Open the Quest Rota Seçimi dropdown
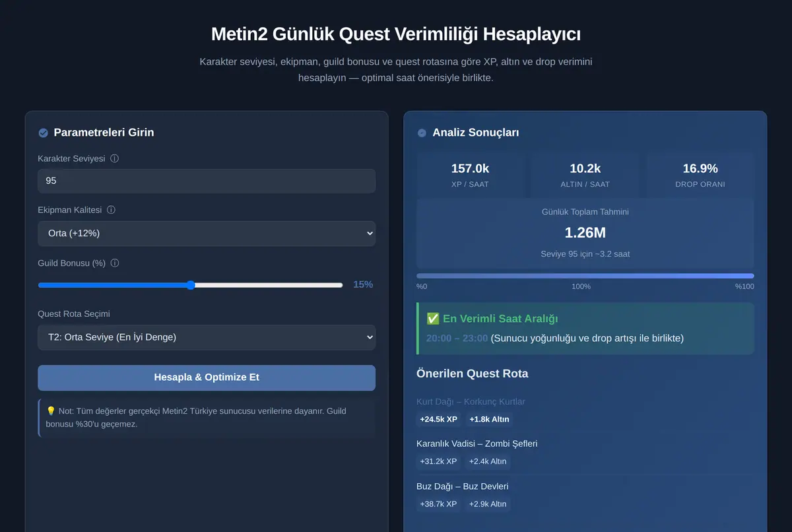The height and width of the screenshot is (532, 792). pos(207,337)
